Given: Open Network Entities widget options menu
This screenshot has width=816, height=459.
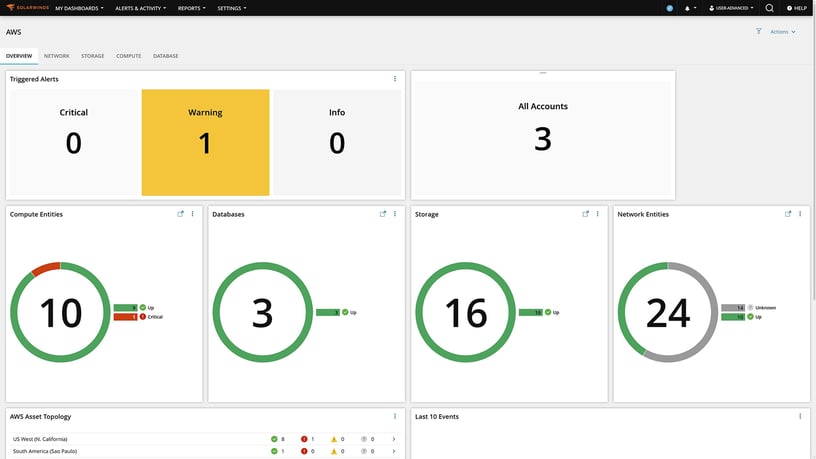Looking at the screenshot, I should pos(800,213).
